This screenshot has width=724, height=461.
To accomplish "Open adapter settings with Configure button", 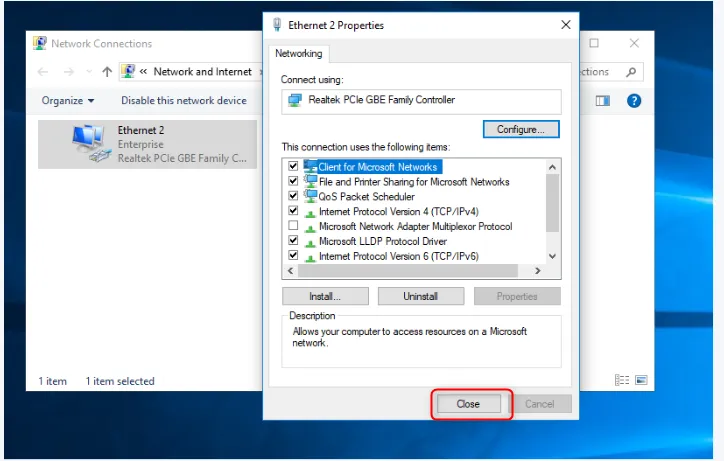I will pyautogui.click(x=521, y=129).
